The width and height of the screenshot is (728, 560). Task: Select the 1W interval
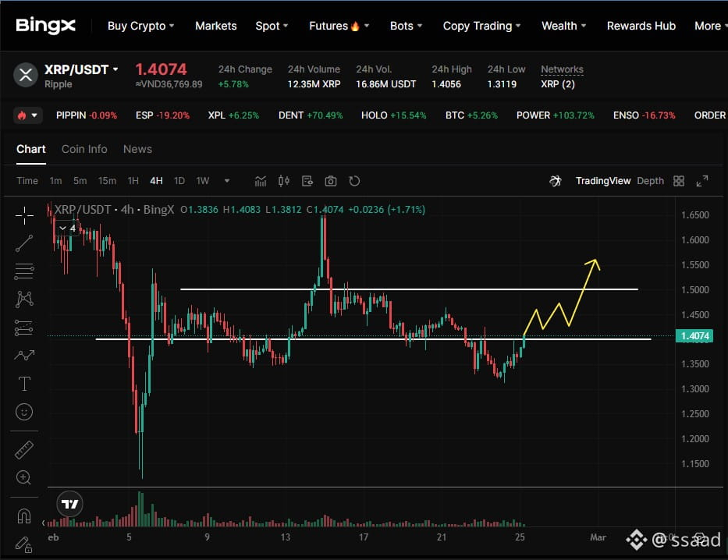tap(203, 181)
